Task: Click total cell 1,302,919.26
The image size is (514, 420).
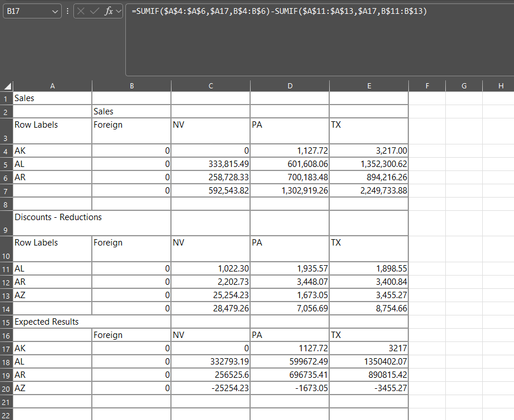Action: point(290,191)
